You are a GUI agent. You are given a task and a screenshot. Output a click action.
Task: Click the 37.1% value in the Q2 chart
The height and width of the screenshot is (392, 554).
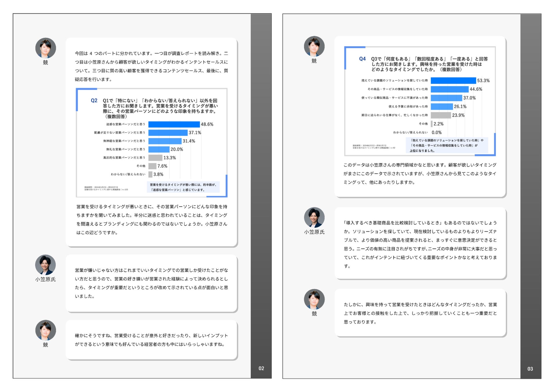click(195, 133)
